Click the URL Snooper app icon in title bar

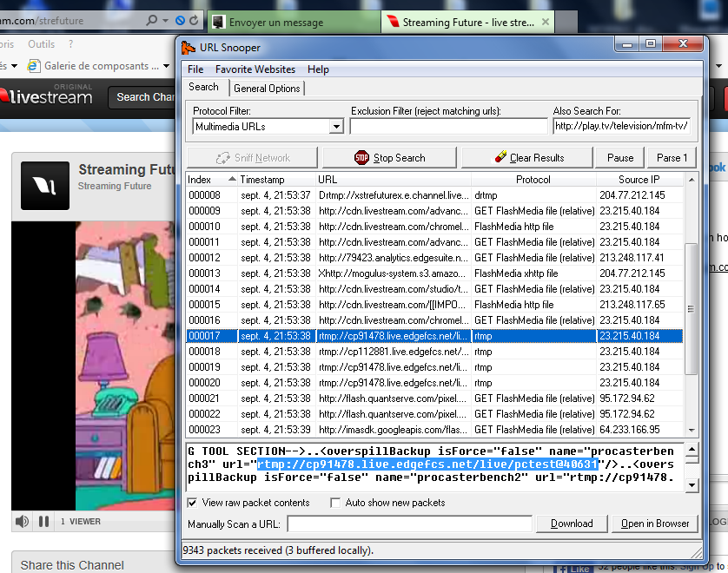point(188,48)
